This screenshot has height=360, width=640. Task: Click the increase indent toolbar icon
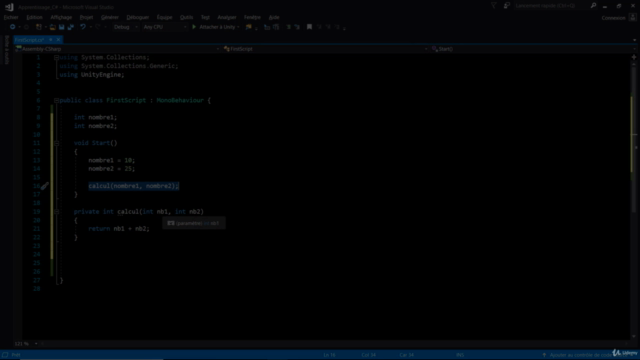[x=276, y=27]
